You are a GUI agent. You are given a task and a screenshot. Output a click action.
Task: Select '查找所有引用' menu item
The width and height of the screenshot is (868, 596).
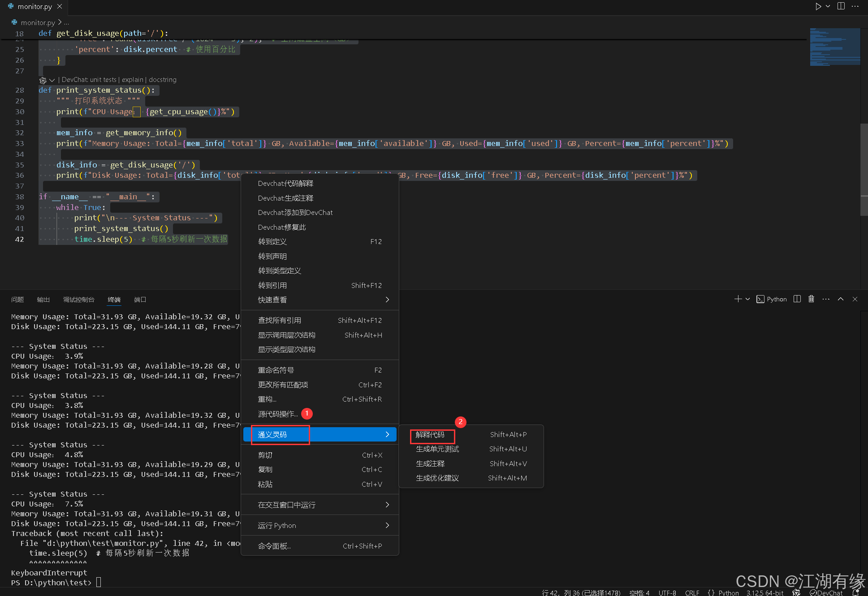pos(320,321)
